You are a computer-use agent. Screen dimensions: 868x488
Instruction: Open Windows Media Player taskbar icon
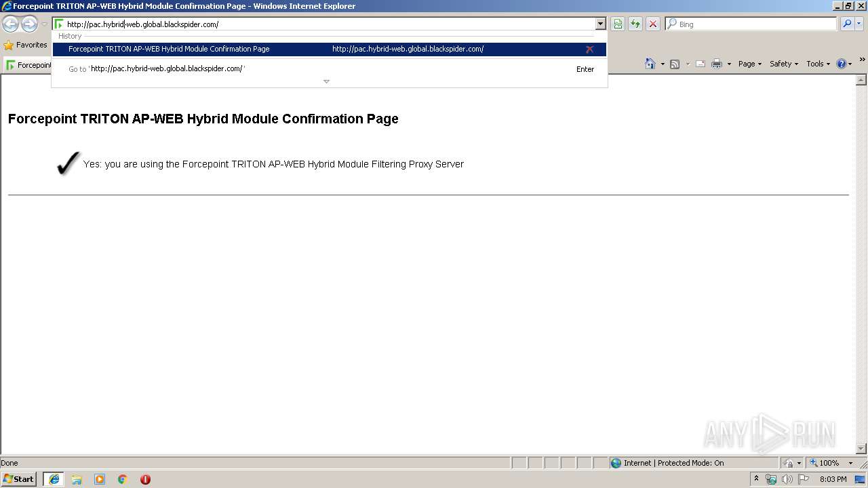(100, 479)
